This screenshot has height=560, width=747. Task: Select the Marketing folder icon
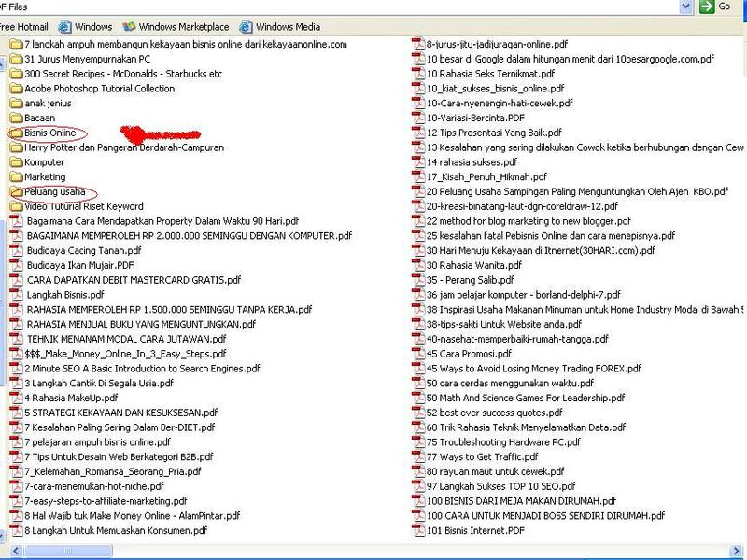point(17,177)
